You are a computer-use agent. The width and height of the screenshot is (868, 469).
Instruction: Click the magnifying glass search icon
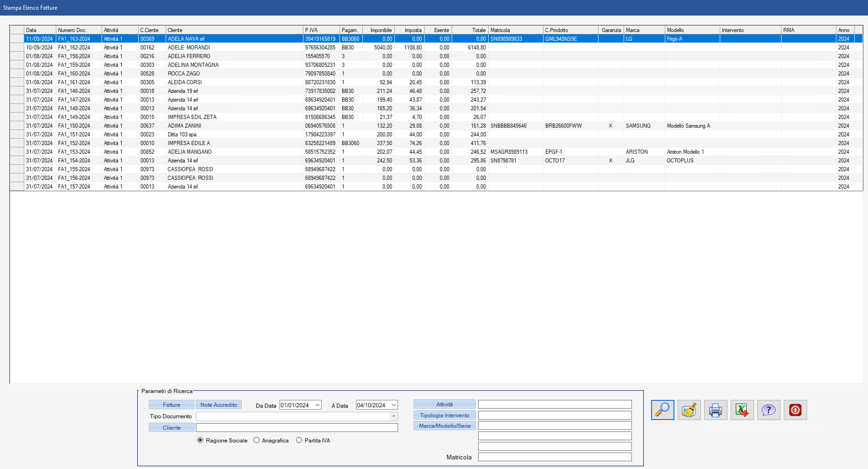662,410
